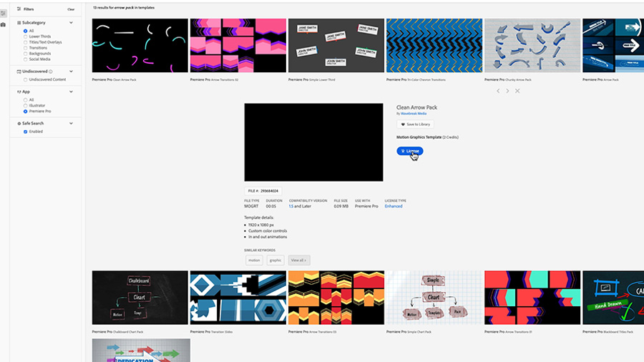Click the 'In and out animations' detail
The width and height of the screenshot is (644, 362).
click(x=268, y=237)
